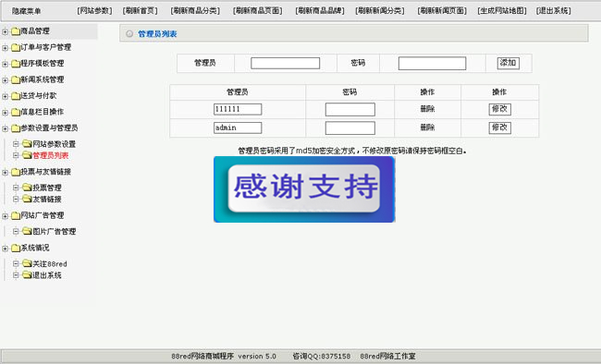Screen dimensions: 601x364
Task: Click the 参数设置与管理员 folder icon
Action: click(x=16, y=128)
